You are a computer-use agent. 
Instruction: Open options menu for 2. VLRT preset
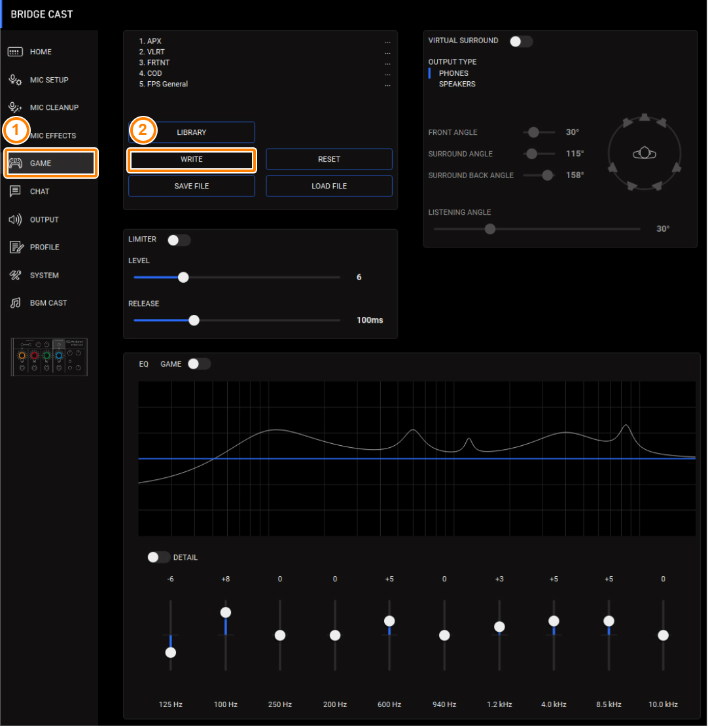pos(387,52)
